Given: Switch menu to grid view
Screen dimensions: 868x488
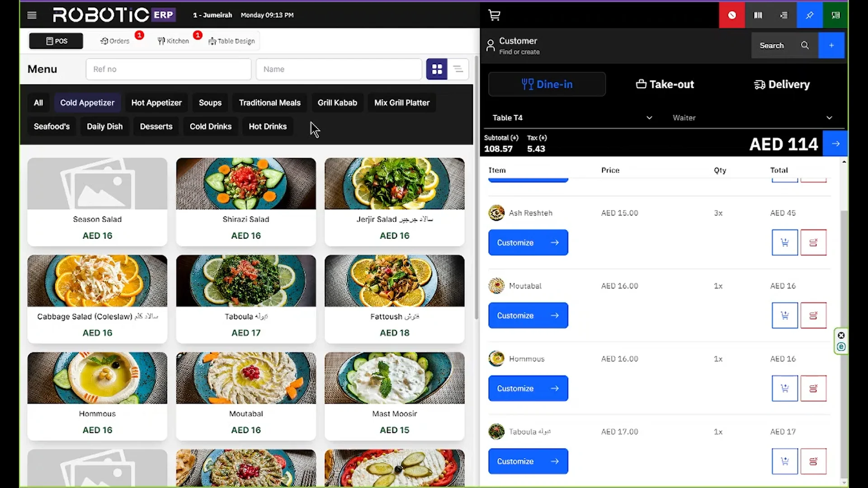Looking at the screenshot, I should 437,69.
